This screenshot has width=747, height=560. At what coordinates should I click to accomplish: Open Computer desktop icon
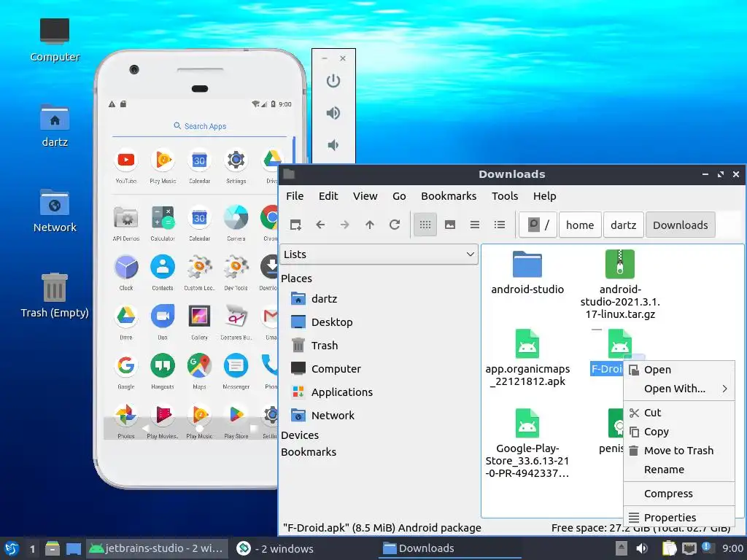[x=55, y=41]
